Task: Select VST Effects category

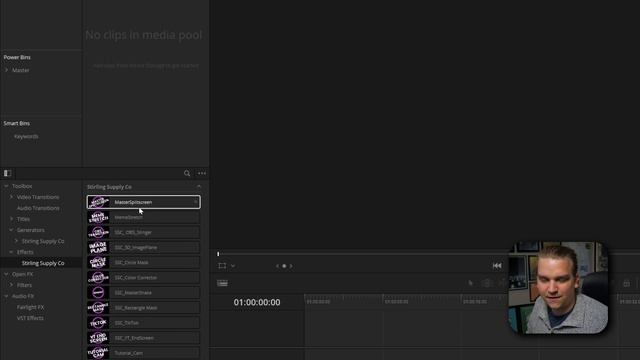Action: point(30,318)
